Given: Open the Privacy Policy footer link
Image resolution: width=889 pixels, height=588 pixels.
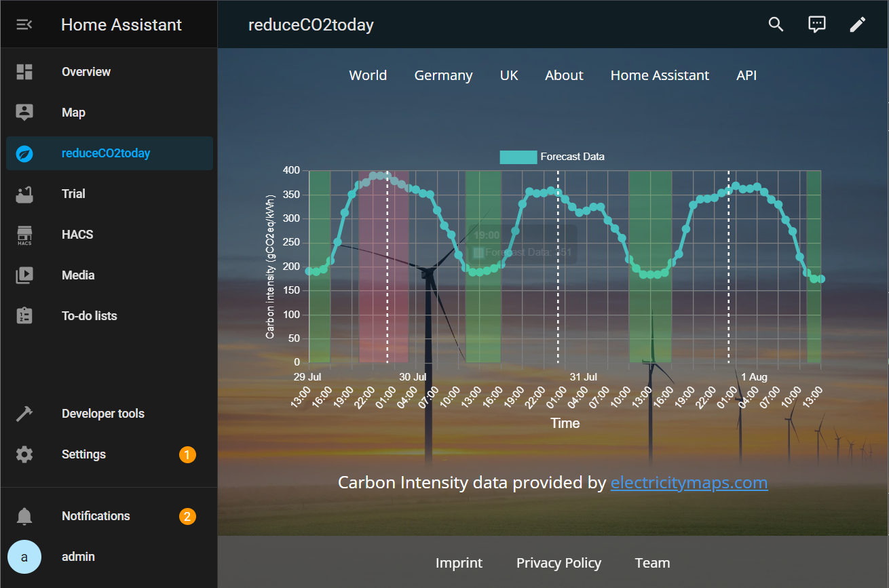Looking at the screenshot, I should (559, 563).
